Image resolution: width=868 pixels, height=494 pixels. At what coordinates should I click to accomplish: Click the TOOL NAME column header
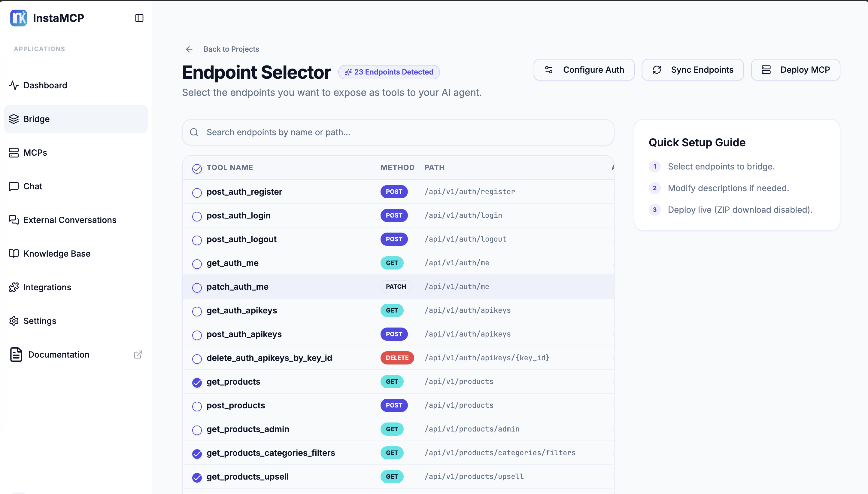click(229, 168)
